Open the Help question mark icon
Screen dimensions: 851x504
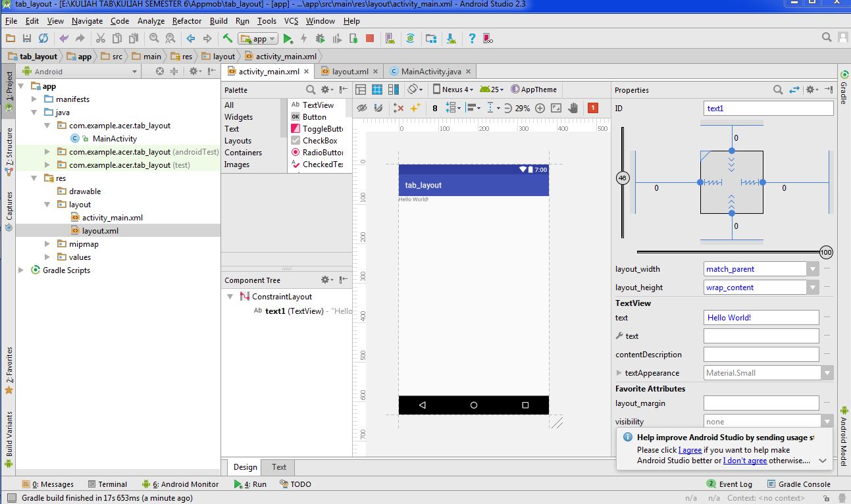pos(472,39)
